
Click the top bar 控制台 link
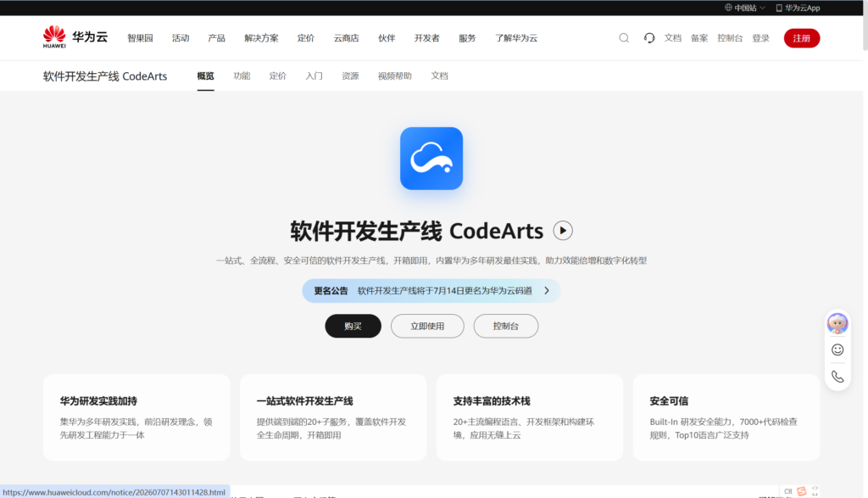[x=730, y=37]
